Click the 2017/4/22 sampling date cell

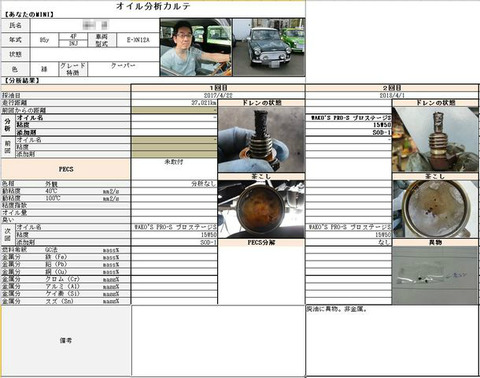pos(218,95)
